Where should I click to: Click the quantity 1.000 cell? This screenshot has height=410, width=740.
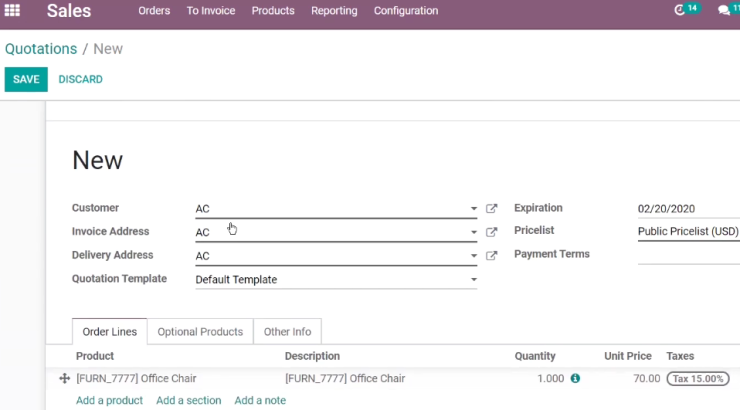pyautogui.click(x=550, y=378)
